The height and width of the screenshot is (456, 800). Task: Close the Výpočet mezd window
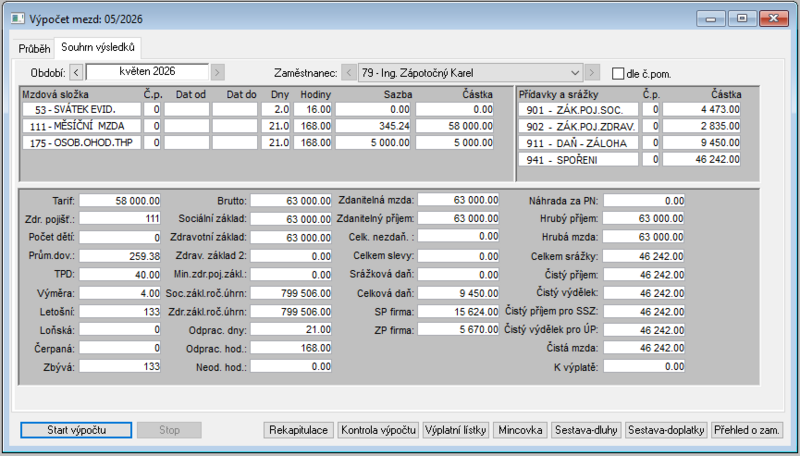(773, 18)
